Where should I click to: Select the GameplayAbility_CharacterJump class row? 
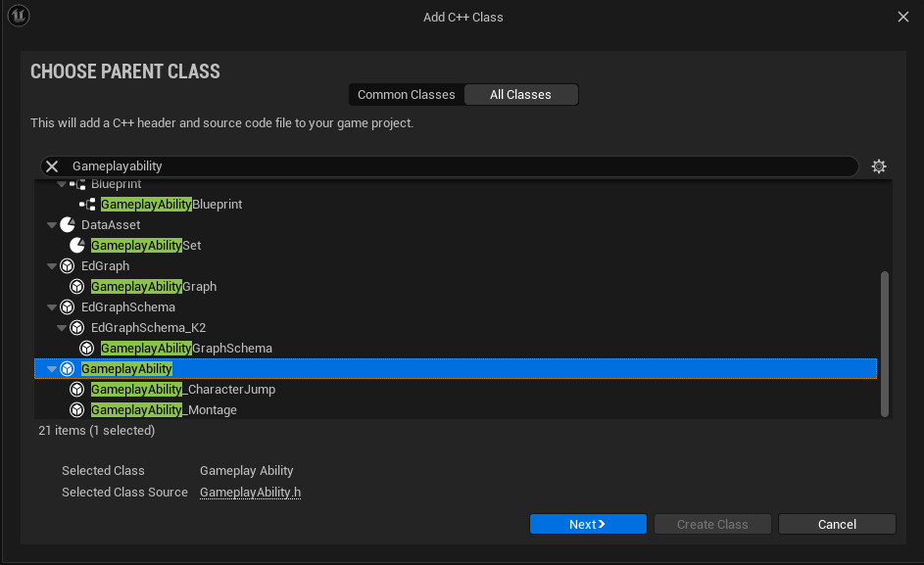pos(456,390)
